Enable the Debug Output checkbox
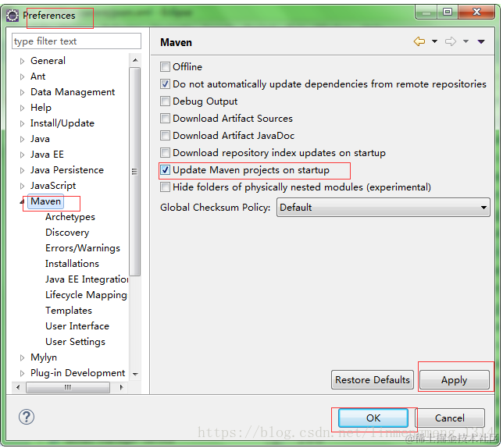The width and height of the screenshot is (503, 448). 166,101
